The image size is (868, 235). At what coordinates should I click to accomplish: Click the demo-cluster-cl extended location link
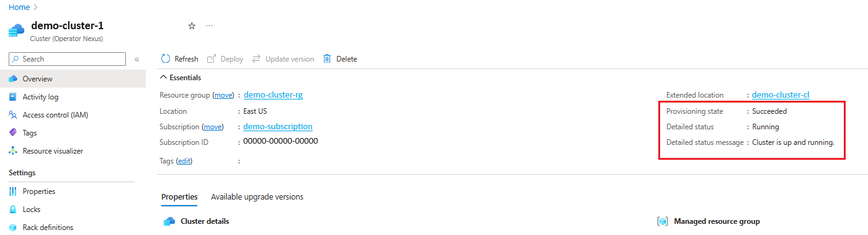coord(781,95)
